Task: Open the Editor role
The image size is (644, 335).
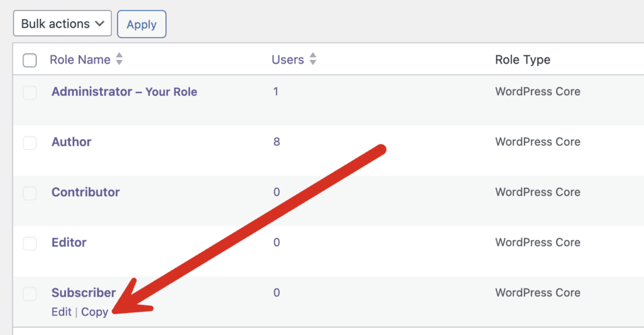Action: click(x=69, y=243)
